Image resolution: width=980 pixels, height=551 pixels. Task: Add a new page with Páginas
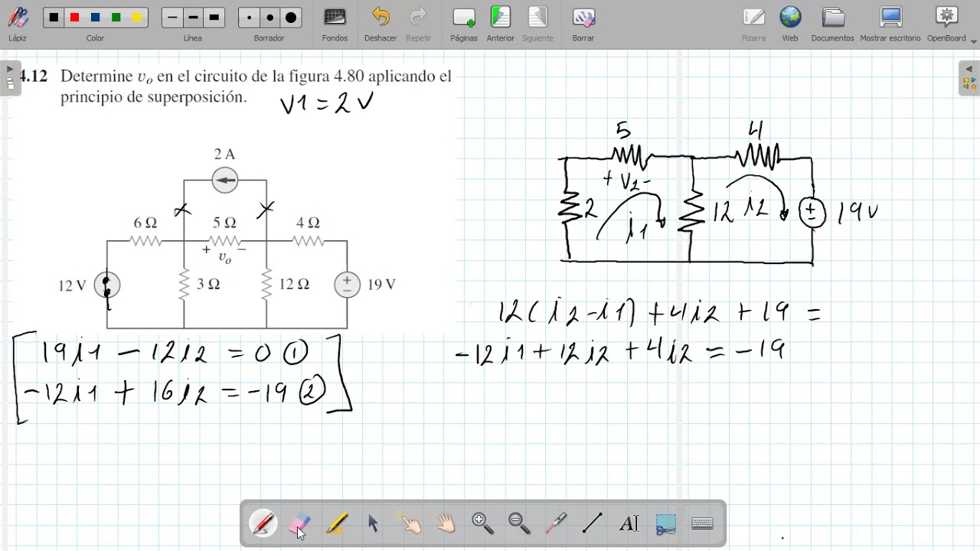(x=464, y=24)
